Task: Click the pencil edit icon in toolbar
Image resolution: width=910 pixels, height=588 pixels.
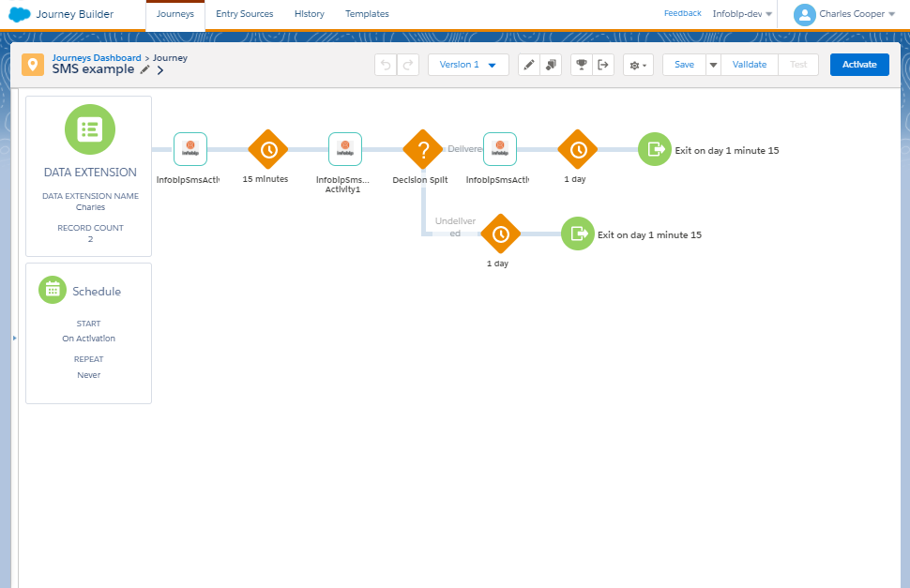Action: click(529, 65)
